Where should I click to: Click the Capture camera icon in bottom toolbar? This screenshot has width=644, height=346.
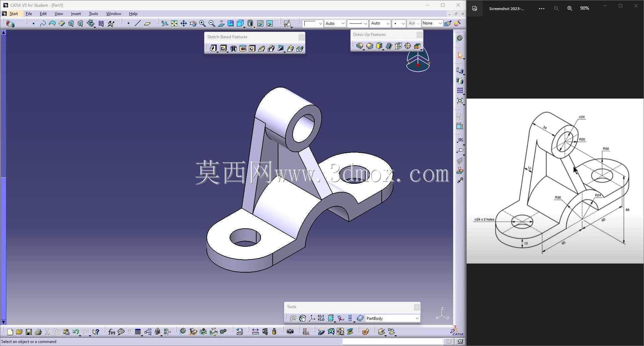290,332
